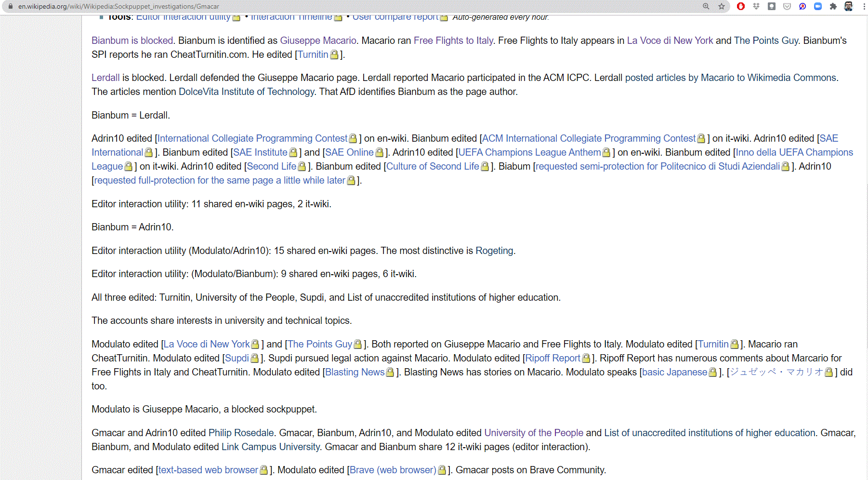Open the Zoom camera extension icon
Viewport: 868px width, 480px height.
[x=818, y=6]
